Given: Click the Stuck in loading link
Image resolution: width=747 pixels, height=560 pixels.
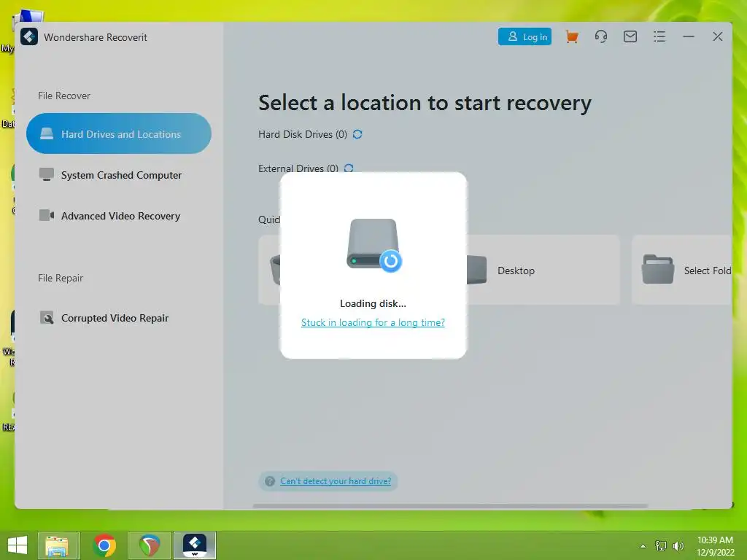Looking at the screenshot, I should point(373,322).
